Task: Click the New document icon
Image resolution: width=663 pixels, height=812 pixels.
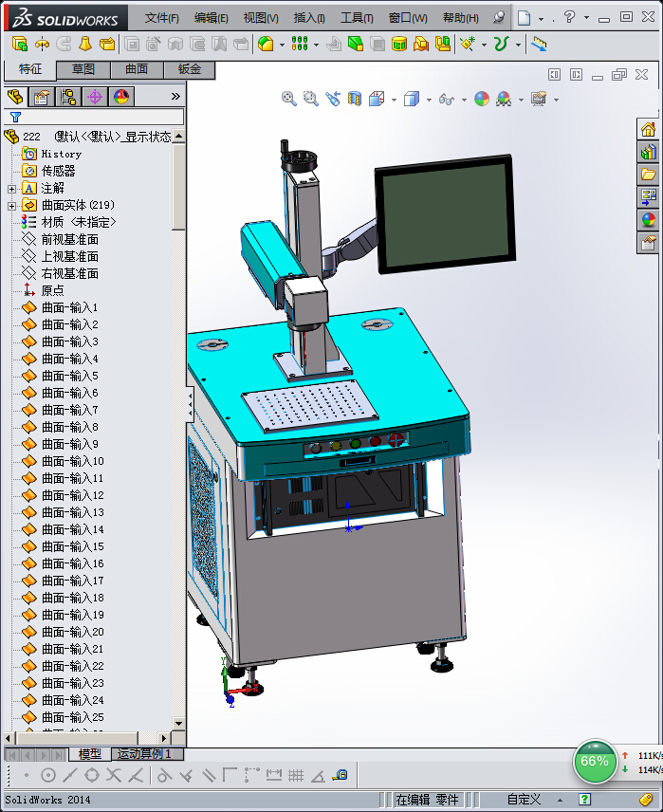Action: [x=525, y=18]
